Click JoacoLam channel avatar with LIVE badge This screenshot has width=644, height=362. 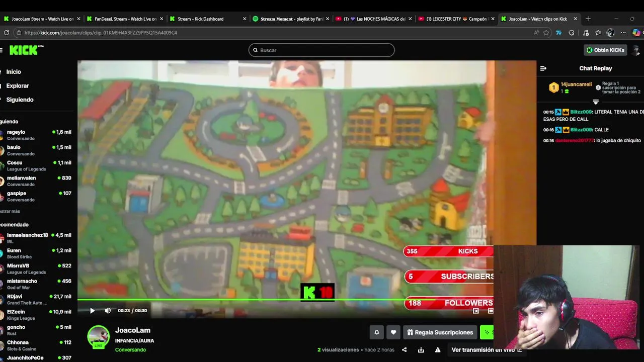pos(98,337)
